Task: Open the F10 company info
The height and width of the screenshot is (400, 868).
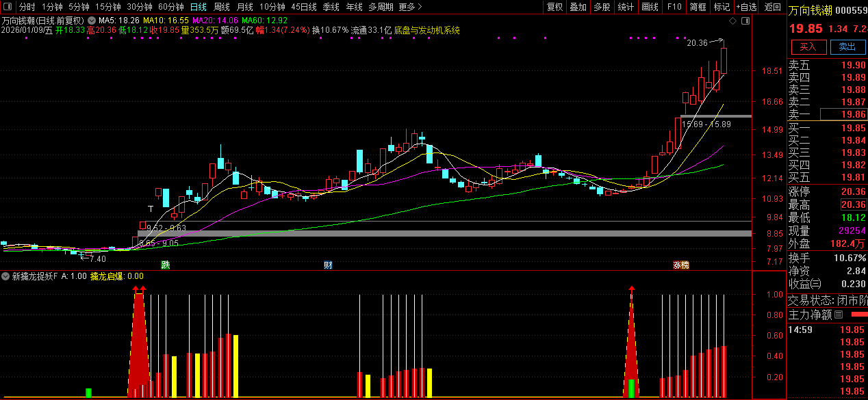Action: tap(674, 7)
